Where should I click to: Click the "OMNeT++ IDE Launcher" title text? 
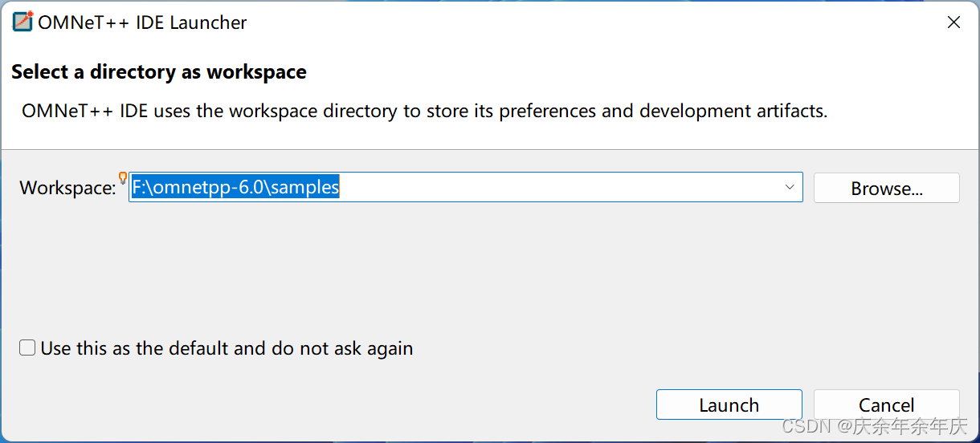point(142,22)
